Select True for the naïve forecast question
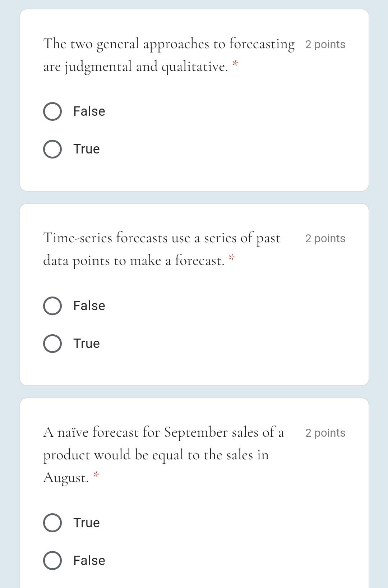This screenshot has height=588, width=388. [x=52, y=523]
